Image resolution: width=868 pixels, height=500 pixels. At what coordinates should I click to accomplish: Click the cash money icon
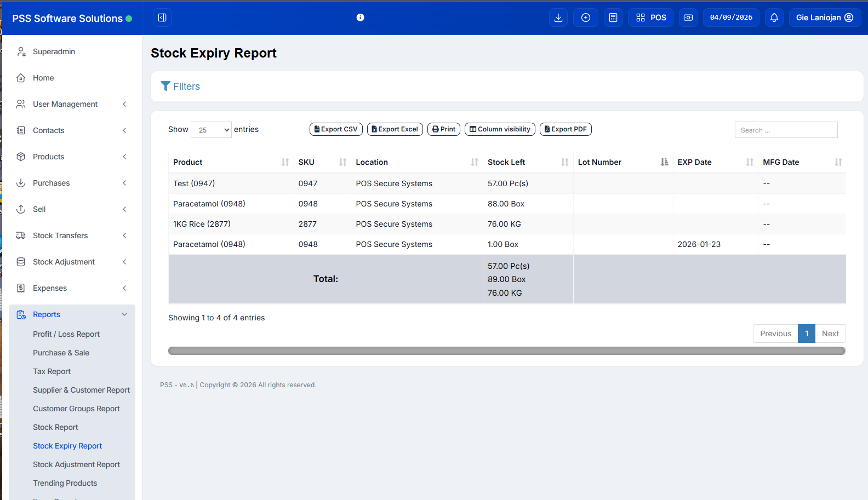pyautogui.click(x=688, y=18)
